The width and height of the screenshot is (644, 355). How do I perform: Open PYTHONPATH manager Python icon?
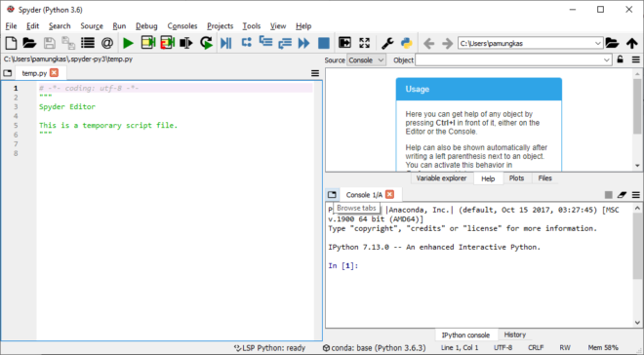[x=406, y=43]
